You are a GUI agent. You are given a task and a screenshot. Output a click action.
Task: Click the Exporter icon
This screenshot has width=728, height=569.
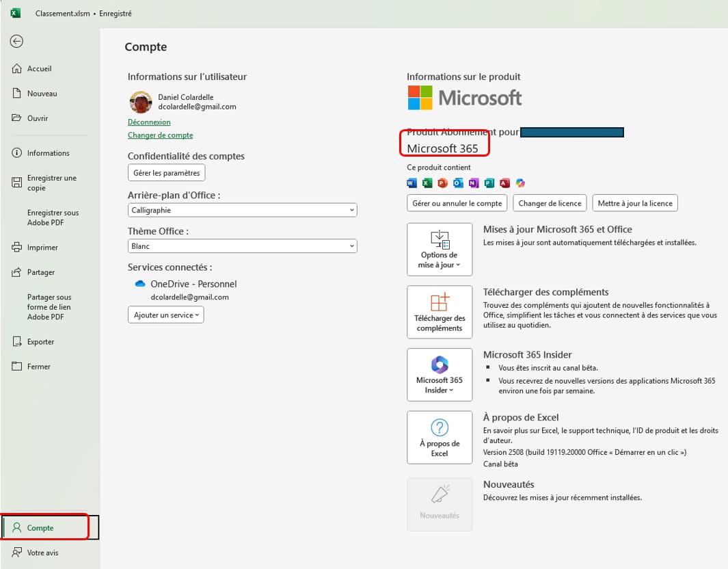16,342
